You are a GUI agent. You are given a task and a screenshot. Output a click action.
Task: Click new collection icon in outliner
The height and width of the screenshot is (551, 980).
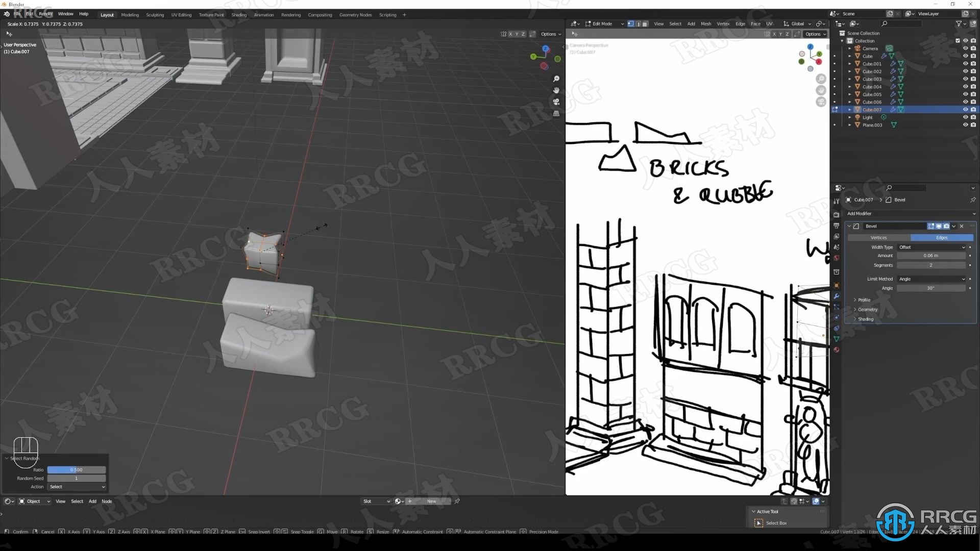pyautogui.click(x=972, y=23)
